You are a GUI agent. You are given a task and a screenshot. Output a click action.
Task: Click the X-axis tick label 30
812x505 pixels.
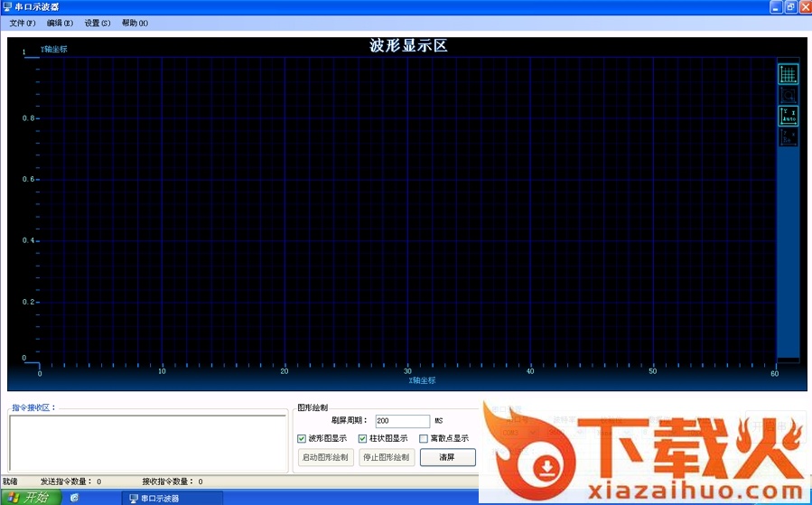(407, 371)
